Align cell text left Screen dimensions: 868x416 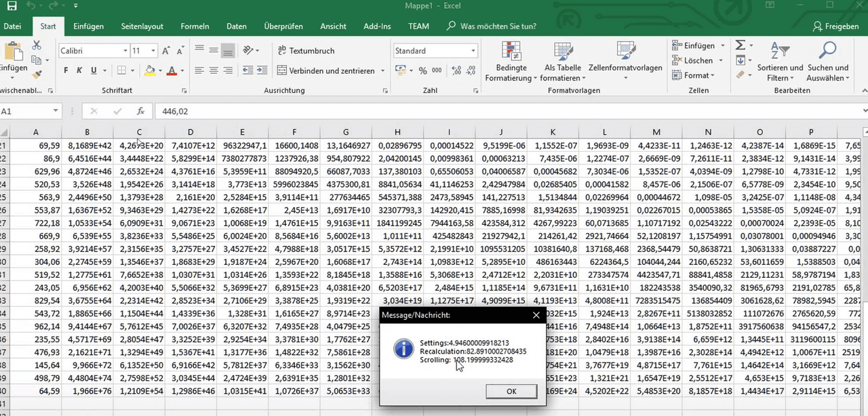coord(199,70)
